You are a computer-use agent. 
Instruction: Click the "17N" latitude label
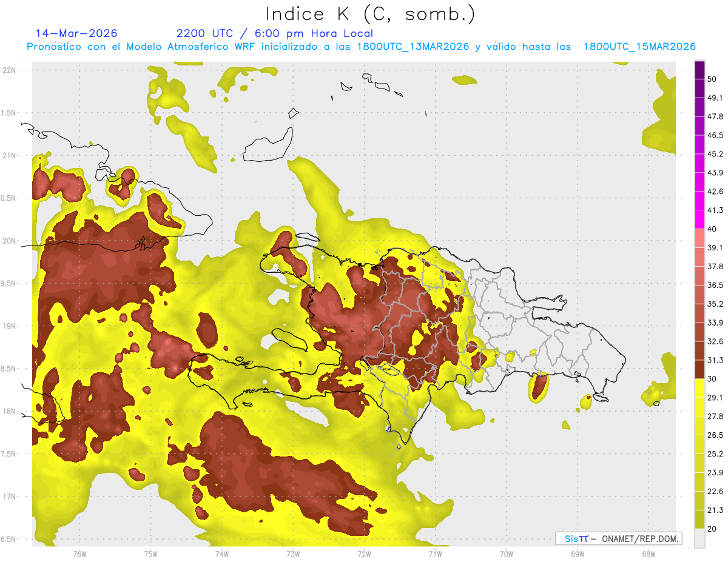pos(9,497)
